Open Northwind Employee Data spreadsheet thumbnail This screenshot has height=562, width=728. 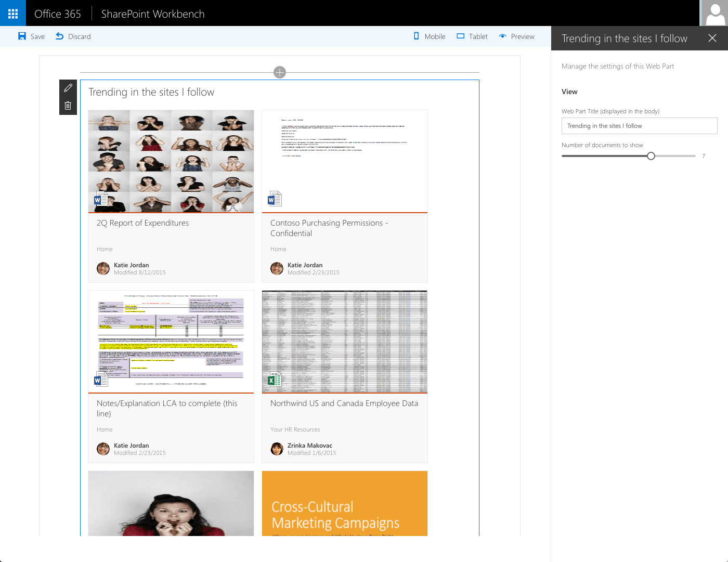345,342
